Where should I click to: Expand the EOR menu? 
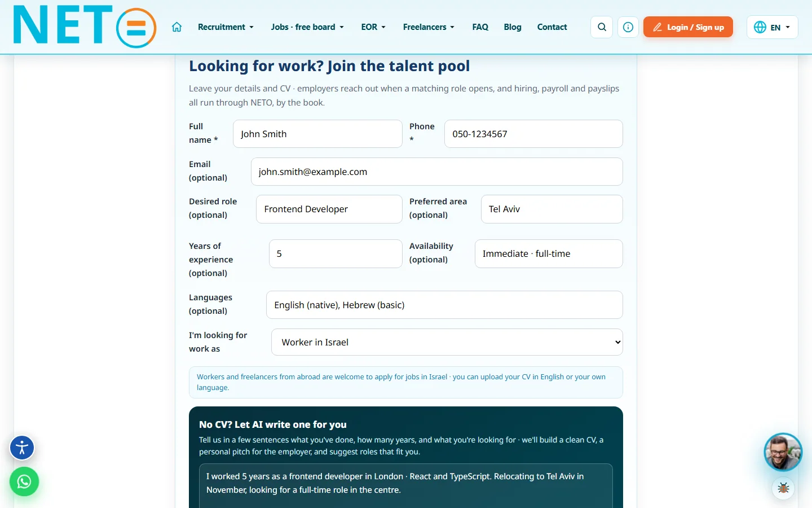click(373, 27)
